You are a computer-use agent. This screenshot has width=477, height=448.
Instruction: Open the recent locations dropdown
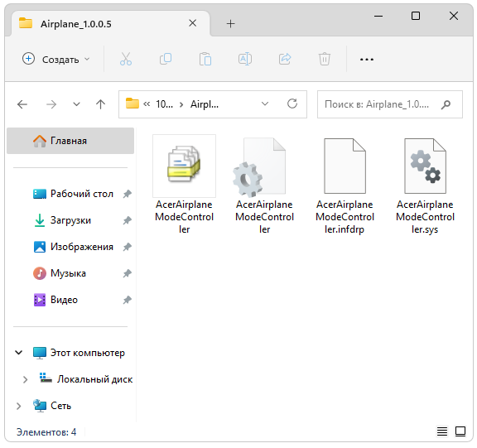tap(76, 104)
